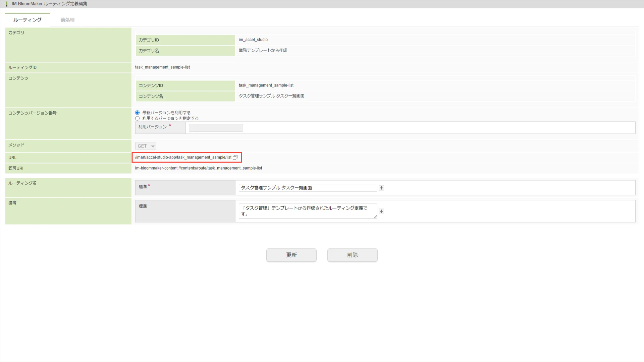Click plus icon beside 備考 textarea
This screenshot has height=362, width=644.
pyautogui.click(x=381, y=212)
